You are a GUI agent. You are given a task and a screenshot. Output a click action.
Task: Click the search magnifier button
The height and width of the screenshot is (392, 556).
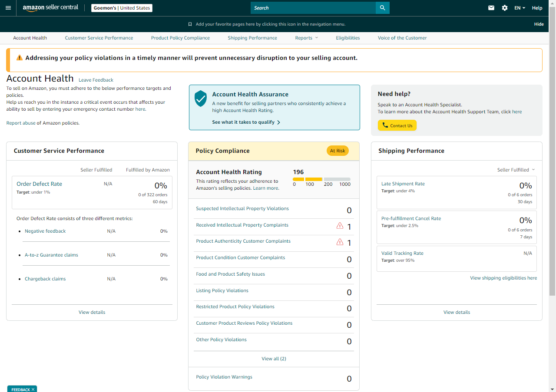pyautogui.click(x=382, y=8)
